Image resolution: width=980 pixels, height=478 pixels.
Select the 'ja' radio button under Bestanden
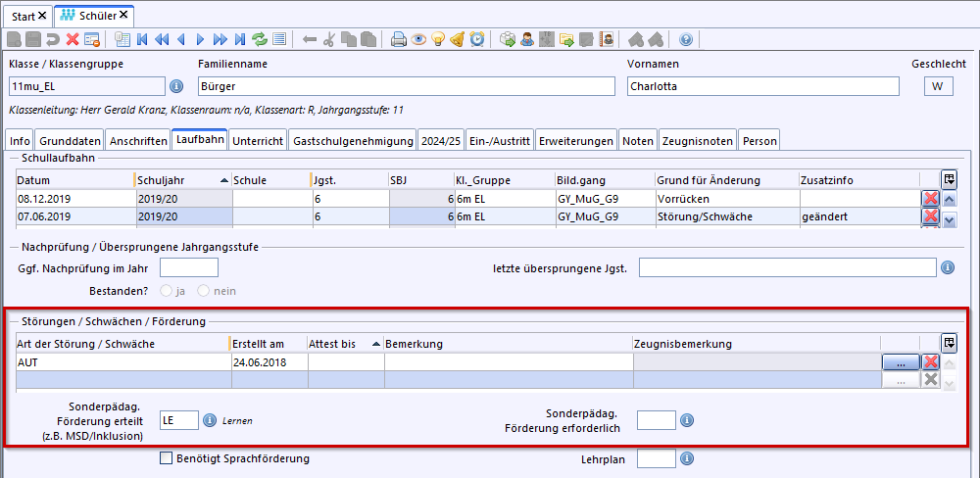pyautogui.click(x=167, y=291)
